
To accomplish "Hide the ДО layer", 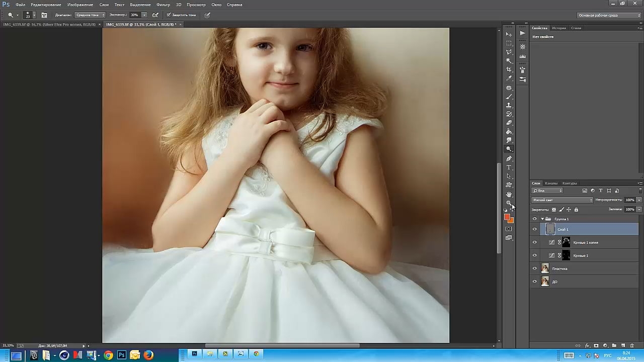I will (x=535, y=282).
